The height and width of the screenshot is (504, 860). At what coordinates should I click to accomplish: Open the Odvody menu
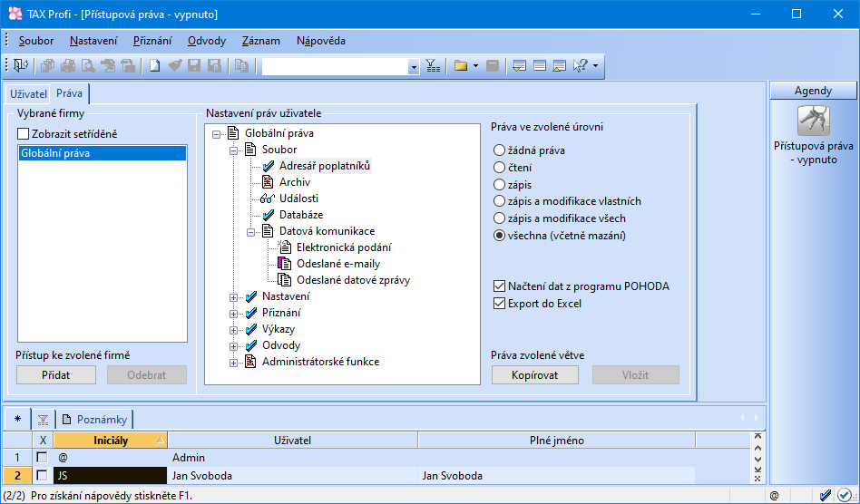(x=207, y=41)
